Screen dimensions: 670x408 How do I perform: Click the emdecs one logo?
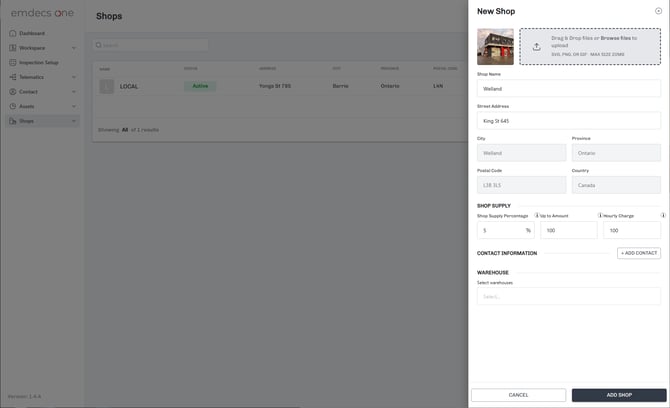coord(42,13)
